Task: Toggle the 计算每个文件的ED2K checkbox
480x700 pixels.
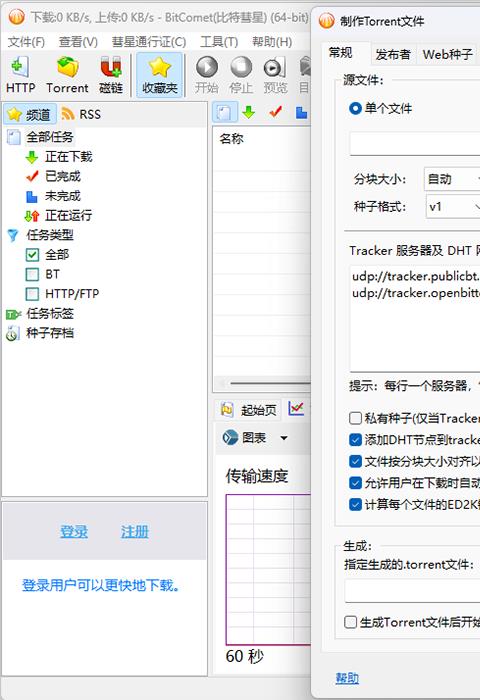Action: pyautogui.click(x=355, y=504)
